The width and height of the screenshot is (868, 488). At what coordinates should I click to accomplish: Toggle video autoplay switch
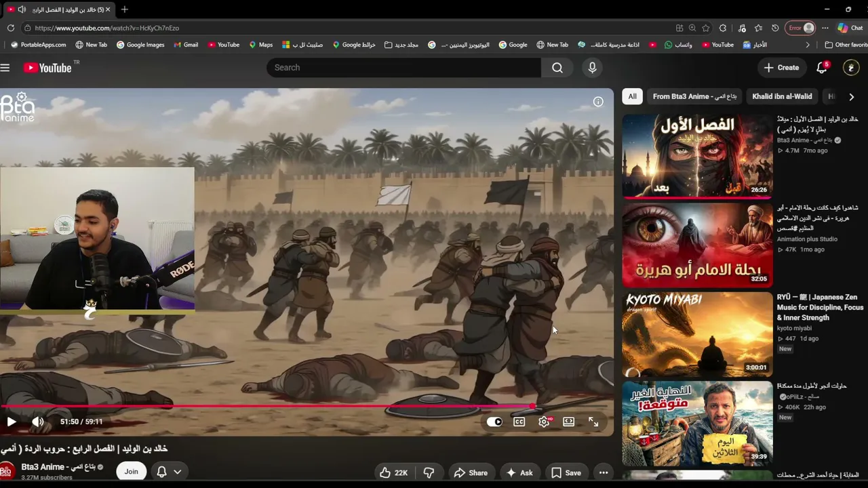click(x=494, y=422)
